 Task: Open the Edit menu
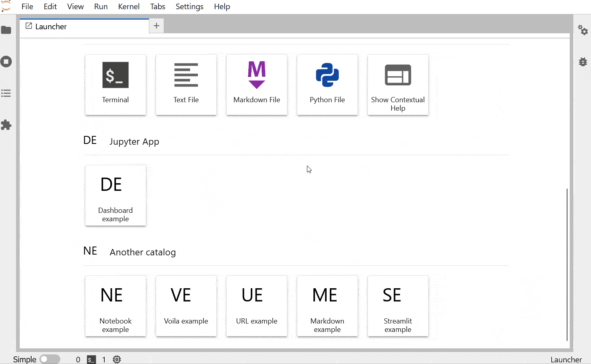point(50,7)
